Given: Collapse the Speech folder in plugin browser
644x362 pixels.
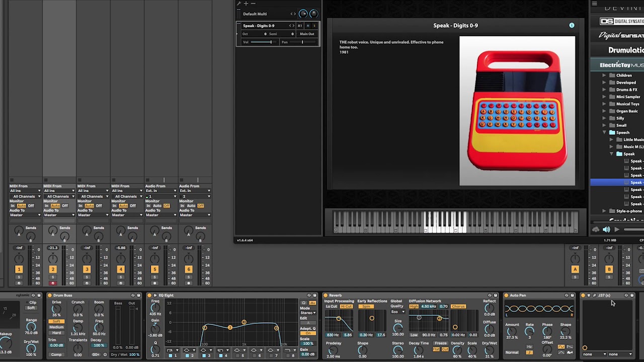Looking at the screenshot, I should coord(604,133).
